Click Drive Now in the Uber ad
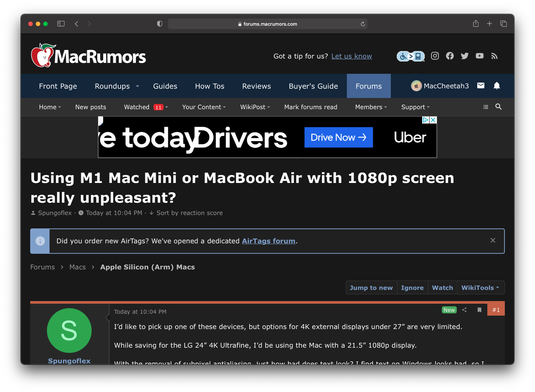The width and height of the screenshot is (535, 392). [x=339, y=137]
